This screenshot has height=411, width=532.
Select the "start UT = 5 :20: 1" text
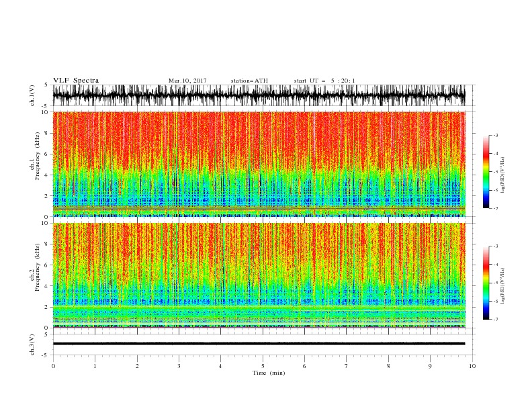324,81
